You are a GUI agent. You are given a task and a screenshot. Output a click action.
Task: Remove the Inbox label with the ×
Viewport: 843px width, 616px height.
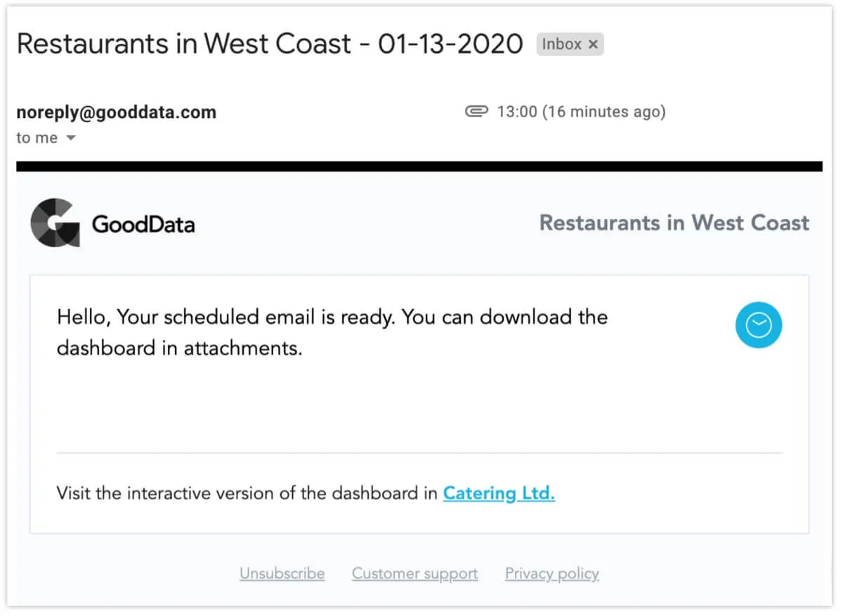(593, 44)
